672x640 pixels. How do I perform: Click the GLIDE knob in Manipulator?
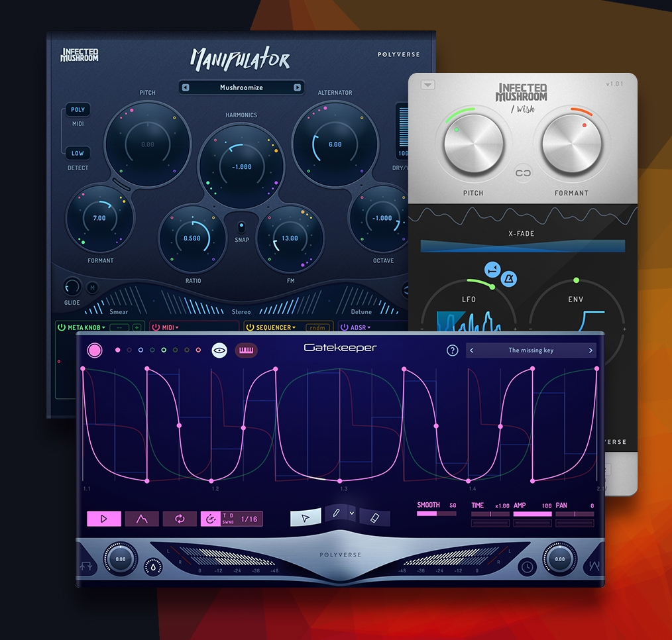coord(72,287)
